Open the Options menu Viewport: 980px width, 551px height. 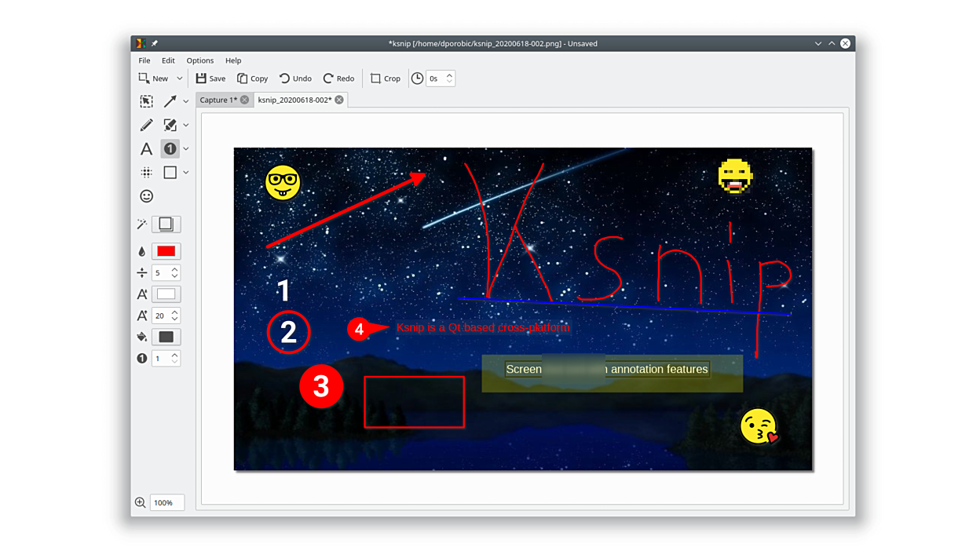[x=199, y=60]
